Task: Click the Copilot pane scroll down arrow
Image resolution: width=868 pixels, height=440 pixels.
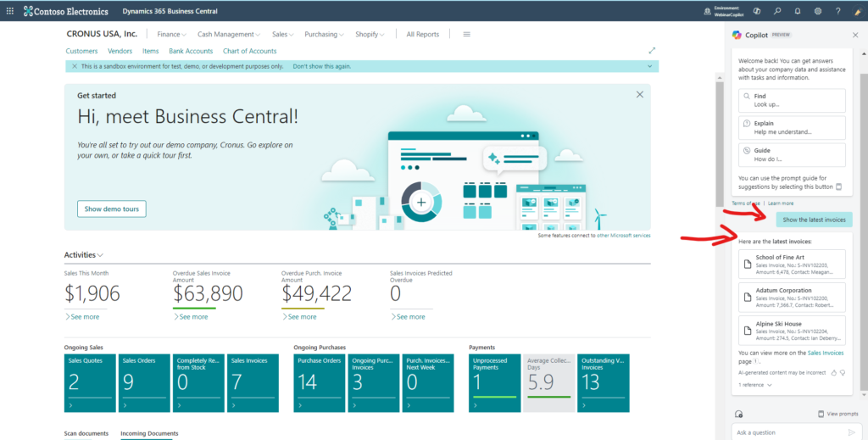Action: click(x=864, y=394)
